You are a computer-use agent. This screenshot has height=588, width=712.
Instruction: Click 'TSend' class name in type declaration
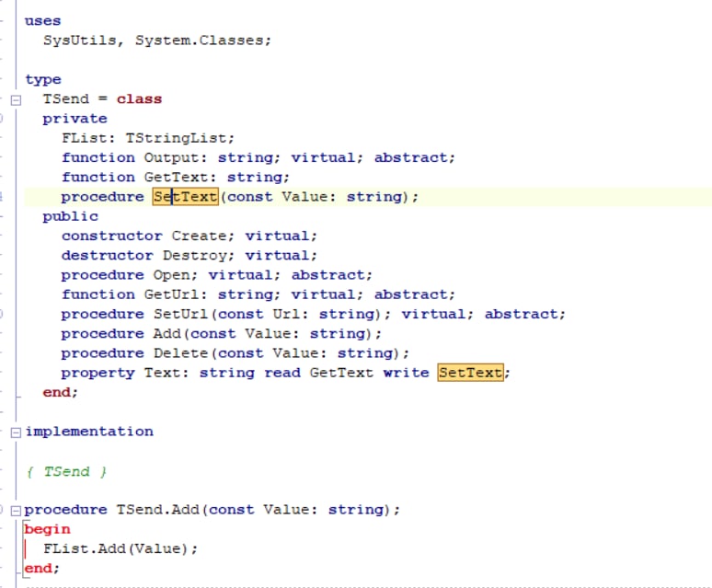tap(66, 99)
